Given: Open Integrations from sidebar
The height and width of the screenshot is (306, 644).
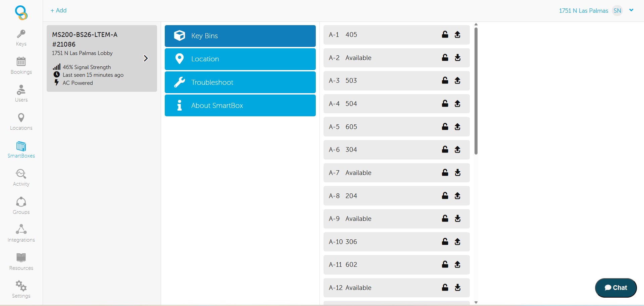Looking at the screenshot, I should click(x=21, y=234).
